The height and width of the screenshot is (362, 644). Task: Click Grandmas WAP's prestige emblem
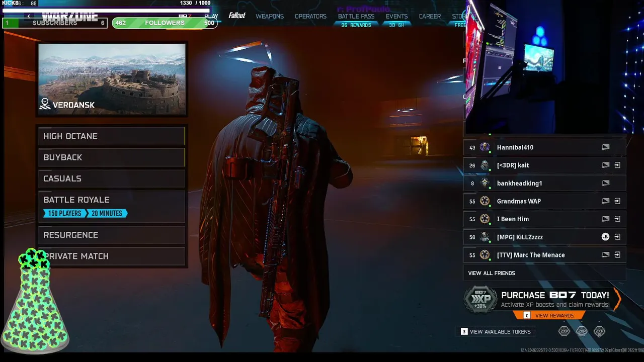(485, 201)
